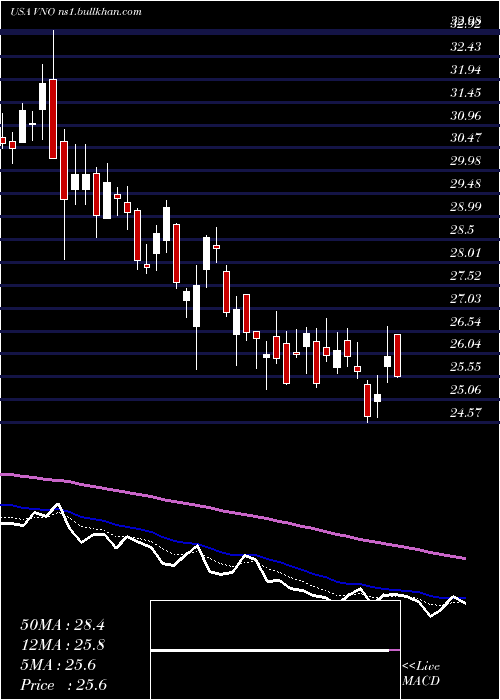The image size is (500, 700).
Task: Select the 28.5 price axis label
Action: pyautogui.click(x=462, y=230)
